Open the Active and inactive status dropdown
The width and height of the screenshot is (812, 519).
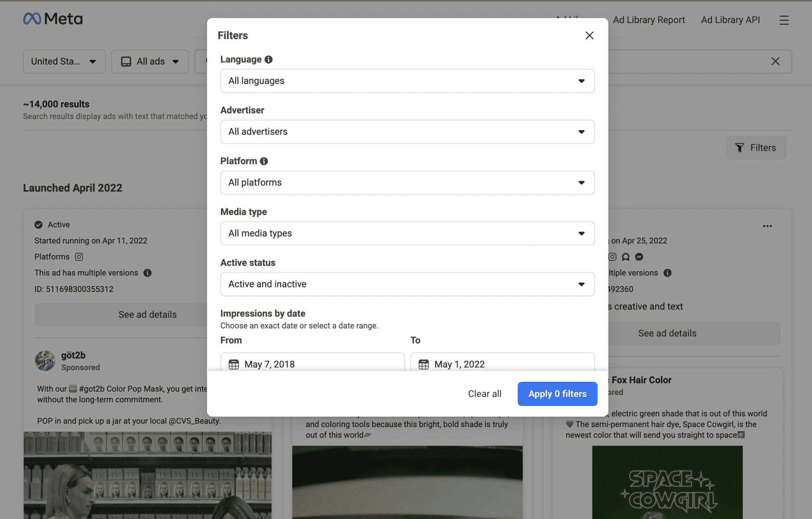[407, 284]
